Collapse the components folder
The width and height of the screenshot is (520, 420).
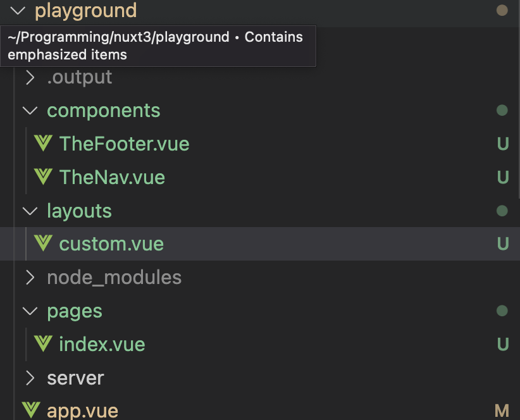click(30, 110)
